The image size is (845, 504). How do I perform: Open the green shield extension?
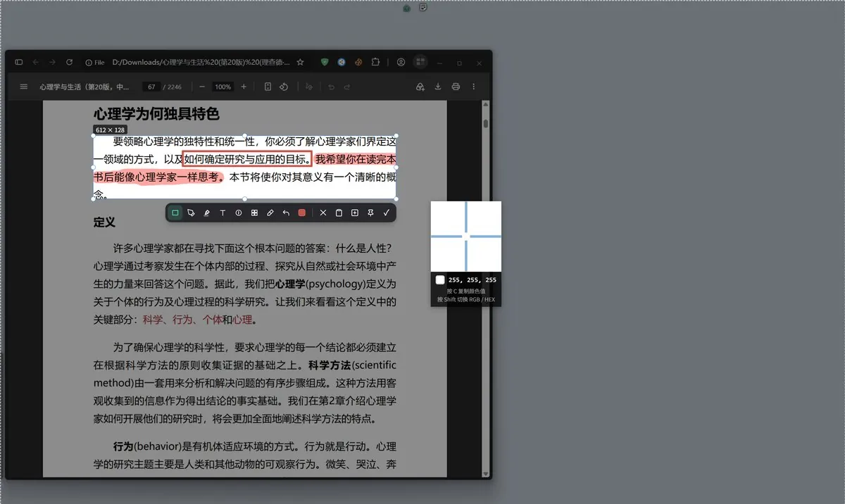pyautogui.click(x=325, y=62)
